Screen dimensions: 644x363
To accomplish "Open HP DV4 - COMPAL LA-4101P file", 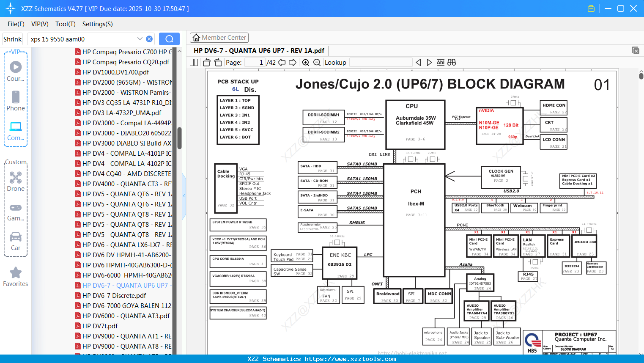I will point(123,153).
